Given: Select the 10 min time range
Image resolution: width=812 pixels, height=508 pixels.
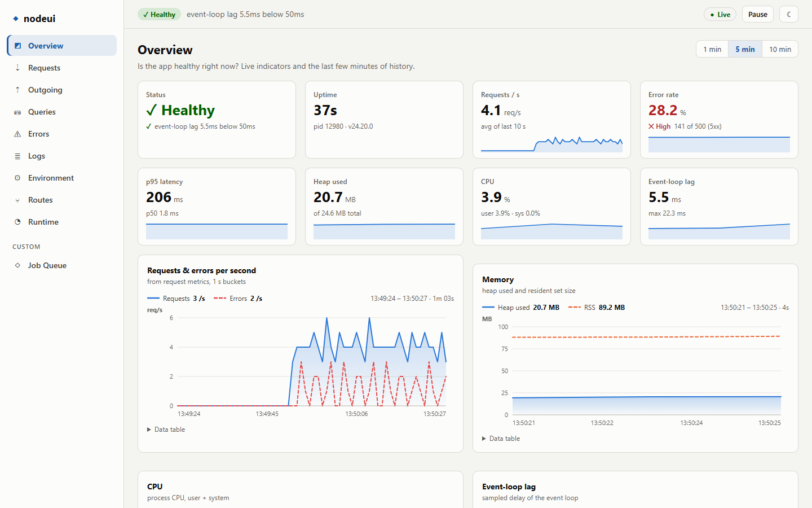Looking at the screenshot, I should coord(780,49).
